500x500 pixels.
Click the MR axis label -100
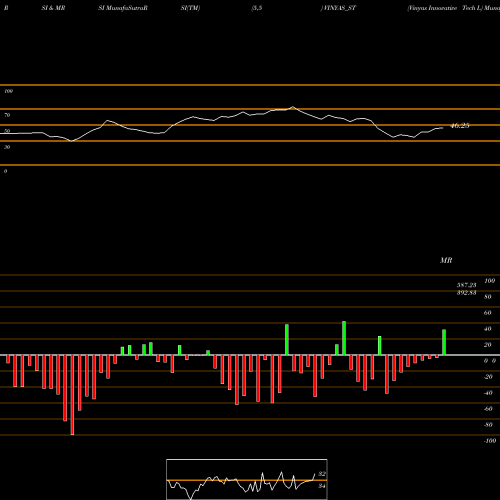pyautogui.click(x=490, y=441)
